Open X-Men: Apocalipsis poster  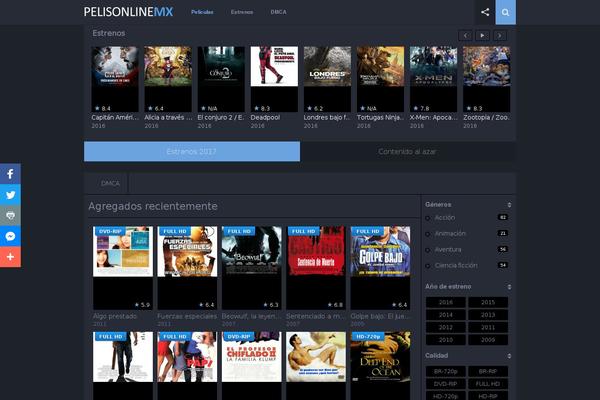tap(433, 79)
